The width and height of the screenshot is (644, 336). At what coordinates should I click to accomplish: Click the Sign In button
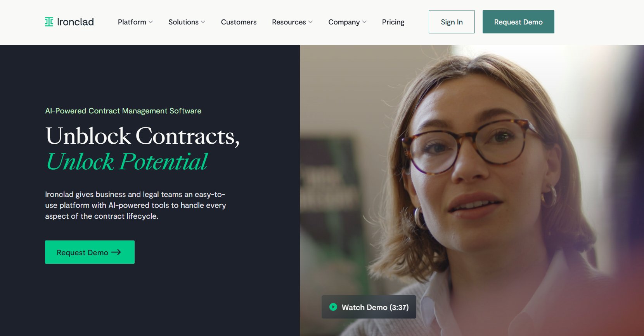coord(452,22)
